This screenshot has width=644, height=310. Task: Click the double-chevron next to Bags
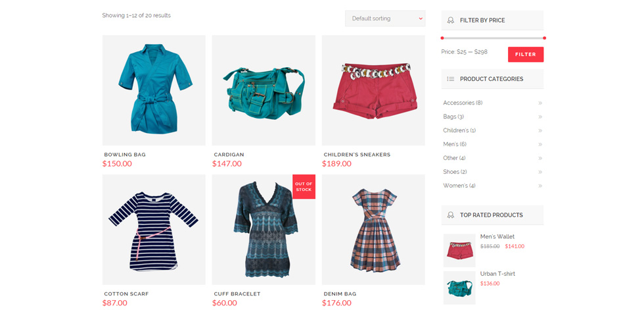[x=540, y=116]
